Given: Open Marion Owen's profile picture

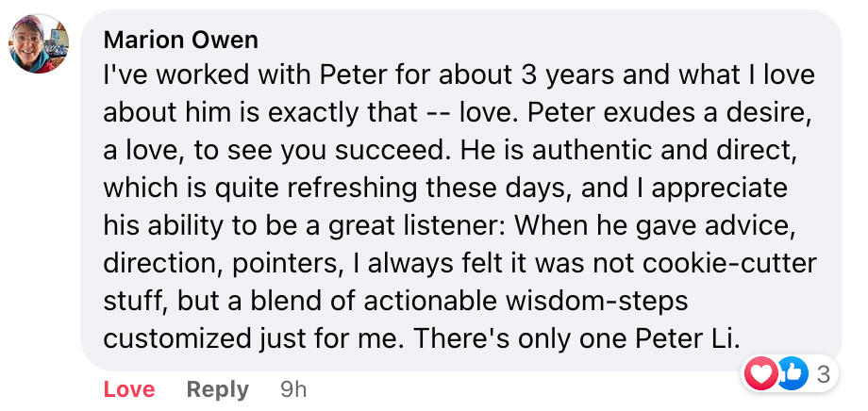Looking at the screenshot, I should (40, 44).
